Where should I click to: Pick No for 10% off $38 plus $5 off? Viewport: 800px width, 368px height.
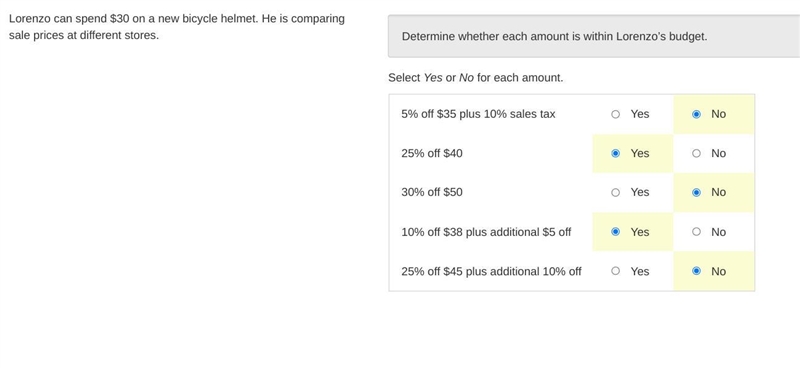696,232
